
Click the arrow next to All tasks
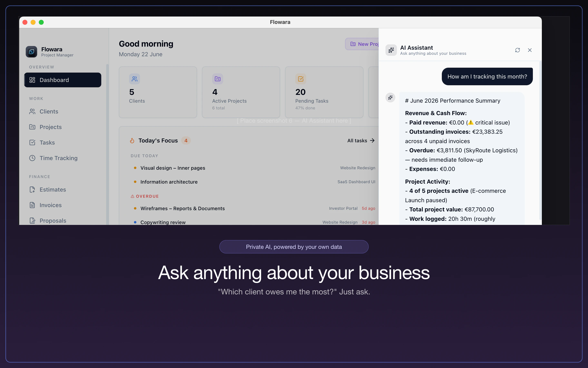coord(372,141)
